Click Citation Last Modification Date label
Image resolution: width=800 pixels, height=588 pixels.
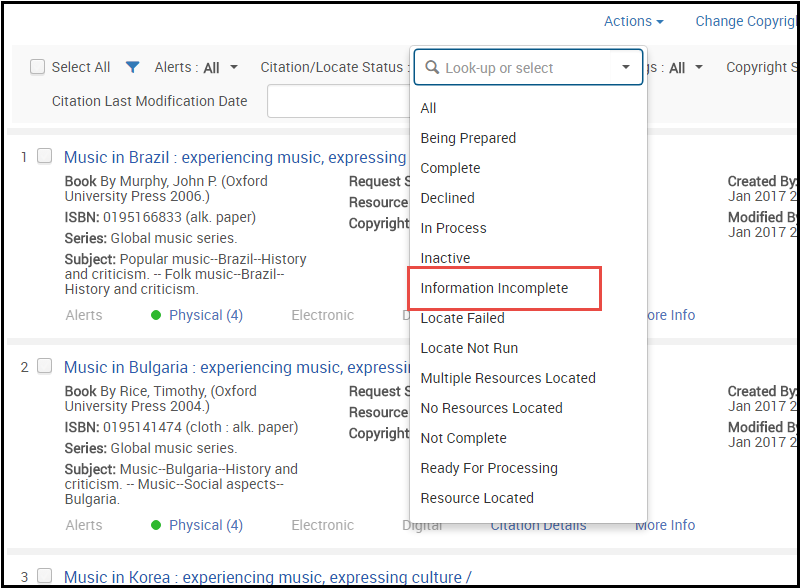coord(149,101)
